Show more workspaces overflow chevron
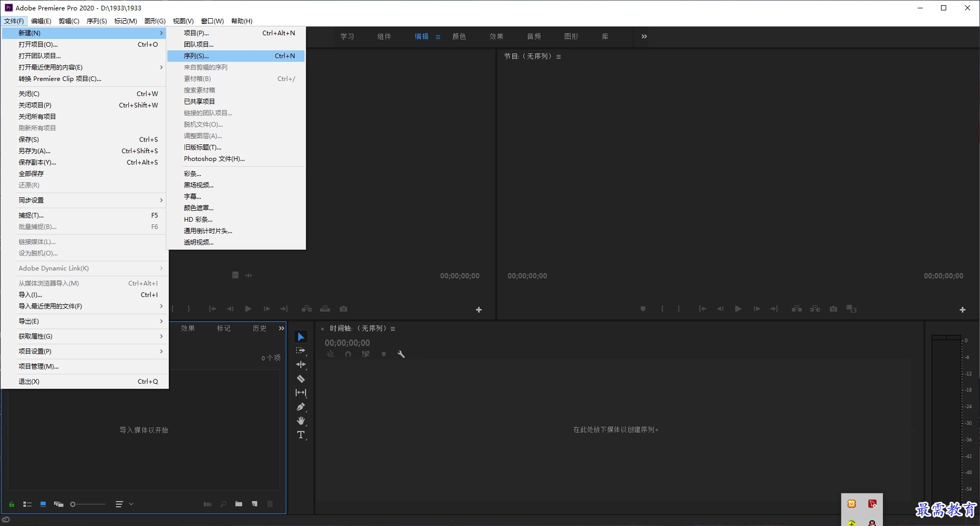The width and height of the screenshot is (980, 526). [644, 36]
